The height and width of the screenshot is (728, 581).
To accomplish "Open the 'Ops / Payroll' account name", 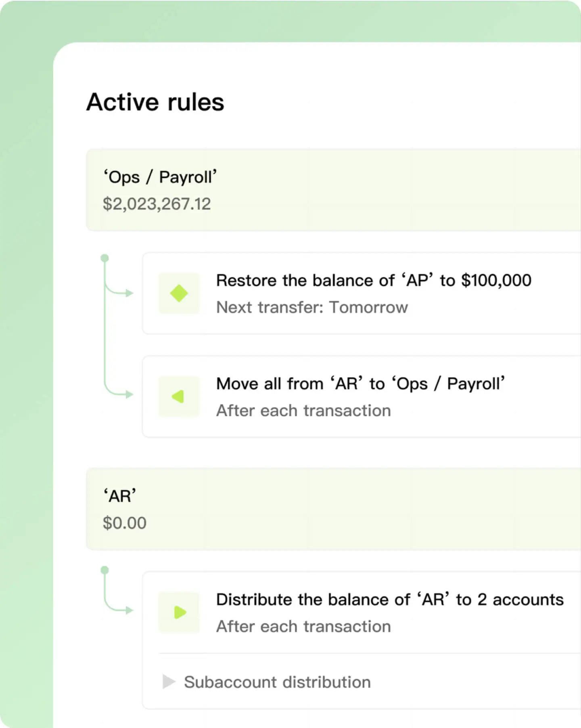I will (160, 177).
